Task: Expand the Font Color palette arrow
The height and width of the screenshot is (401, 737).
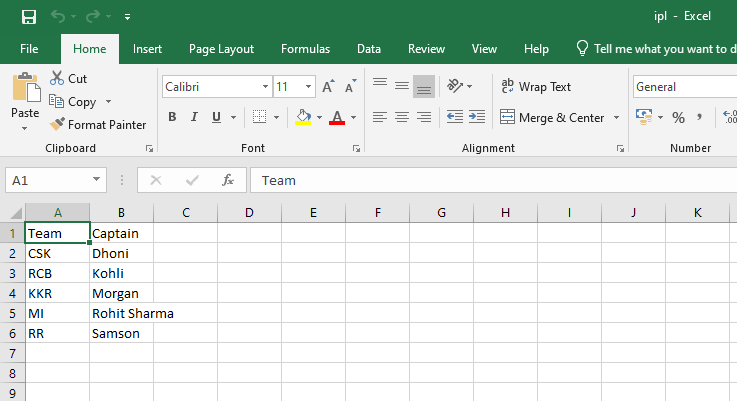Action: [x=353, y=117]
